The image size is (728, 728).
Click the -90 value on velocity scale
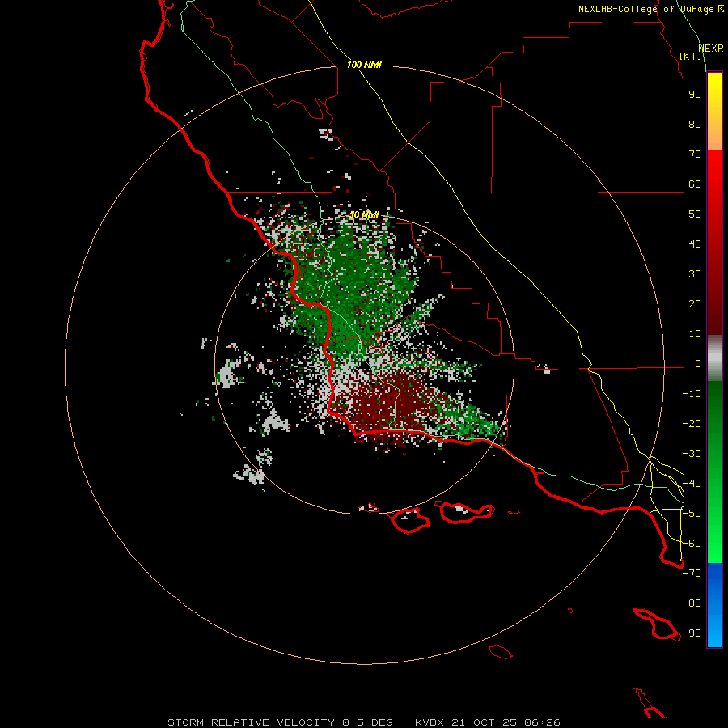pos(692,633)
